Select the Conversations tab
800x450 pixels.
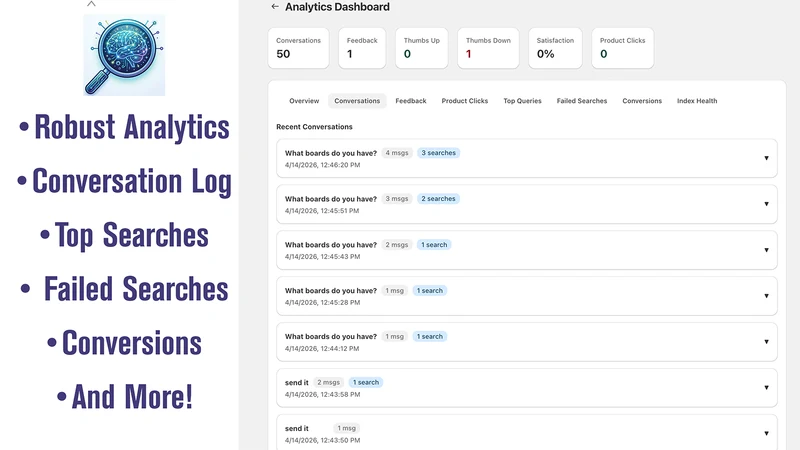point(357,101)
